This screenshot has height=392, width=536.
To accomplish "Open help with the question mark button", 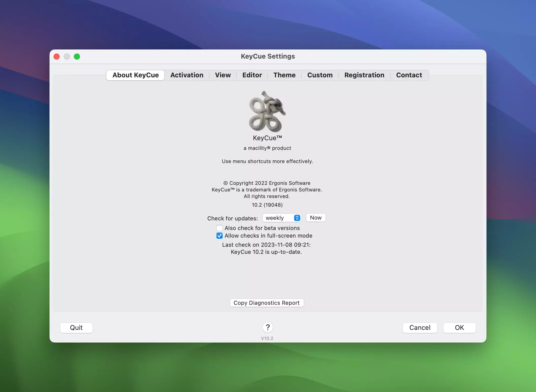I will pos(267,327).
